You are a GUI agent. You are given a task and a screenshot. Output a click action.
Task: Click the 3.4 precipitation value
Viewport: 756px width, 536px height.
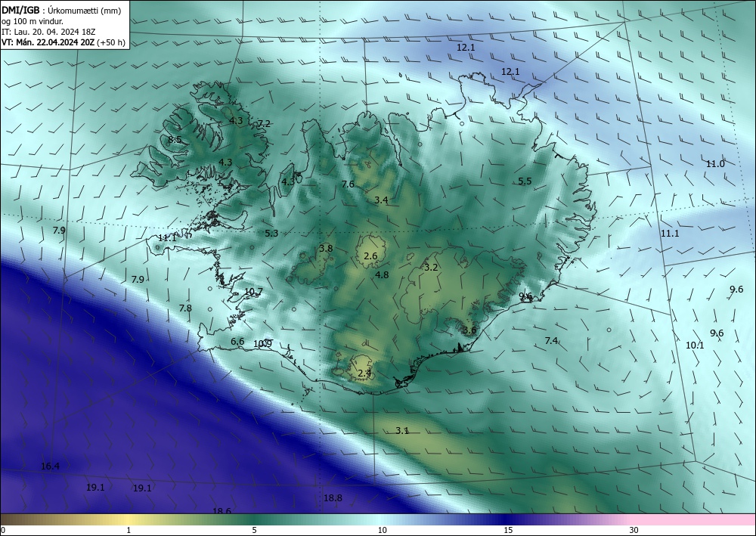tap(381, 200)
